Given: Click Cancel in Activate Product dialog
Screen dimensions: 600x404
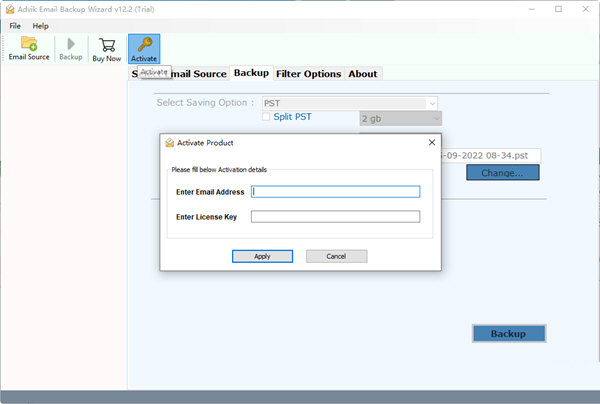Looking at the screenshot, I should [x=336, y=256].
